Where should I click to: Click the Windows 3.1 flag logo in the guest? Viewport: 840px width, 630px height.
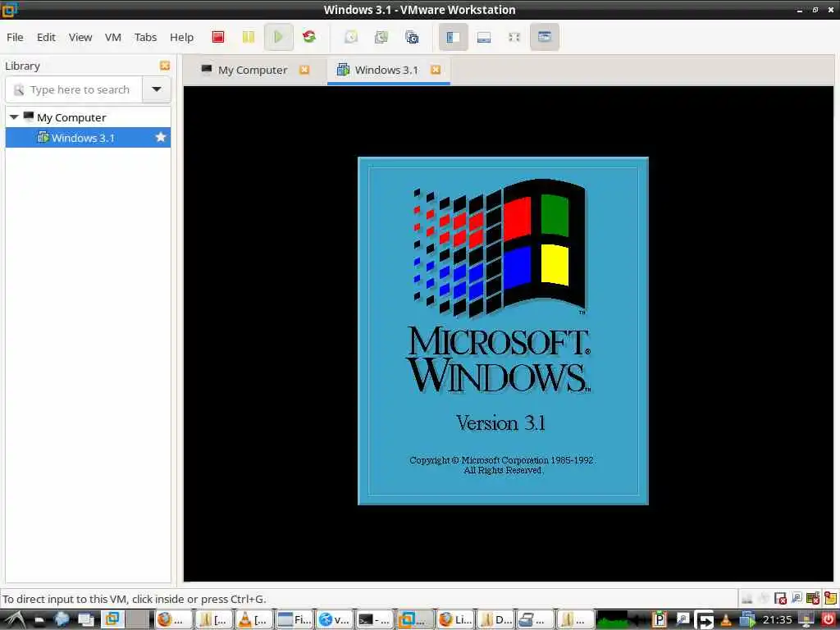pyautogui.click(x=500, y=247)
